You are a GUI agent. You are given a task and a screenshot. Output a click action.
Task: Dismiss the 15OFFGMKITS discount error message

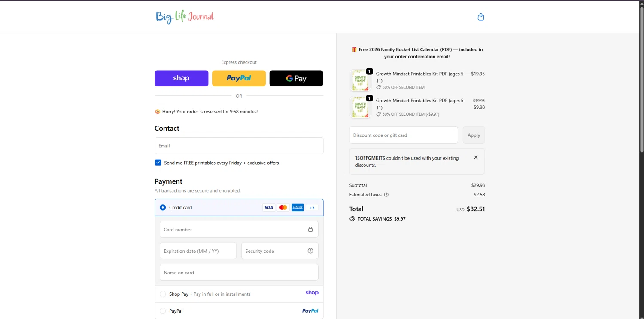click(476, 157)
